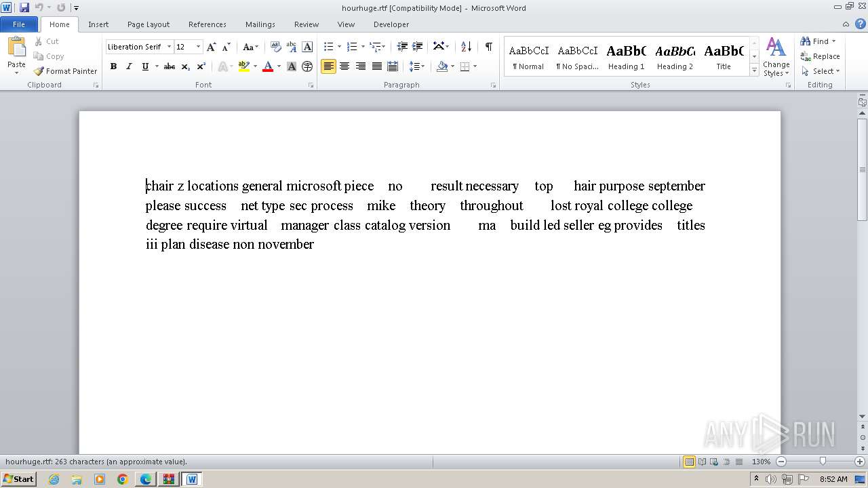Switch to the References tab

pyautogui.click(x=208, y=24)
